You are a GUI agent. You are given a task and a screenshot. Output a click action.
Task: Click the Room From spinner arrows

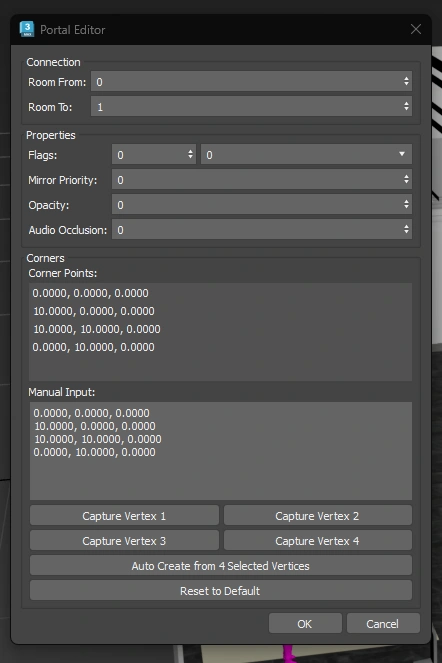click(406, 82)
